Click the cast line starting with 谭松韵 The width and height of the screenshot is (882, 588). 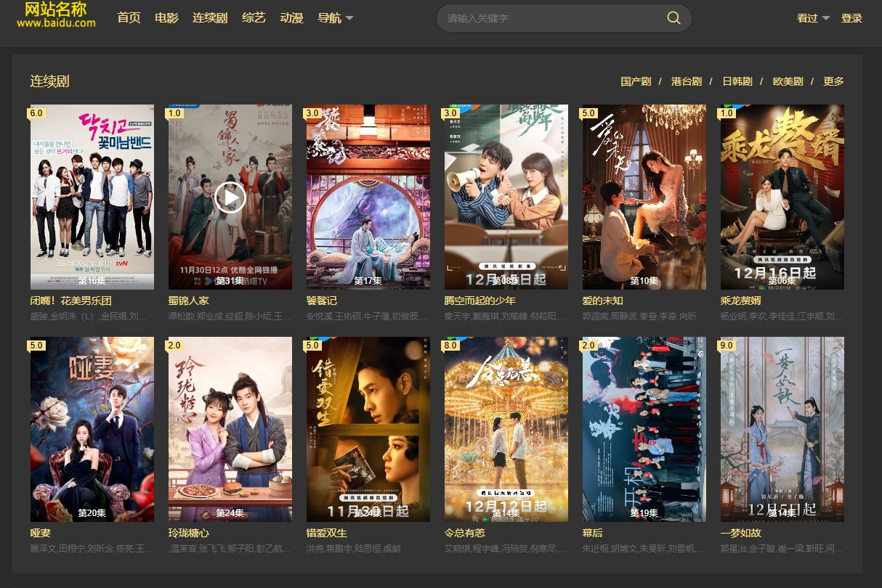tap(230, 317)
